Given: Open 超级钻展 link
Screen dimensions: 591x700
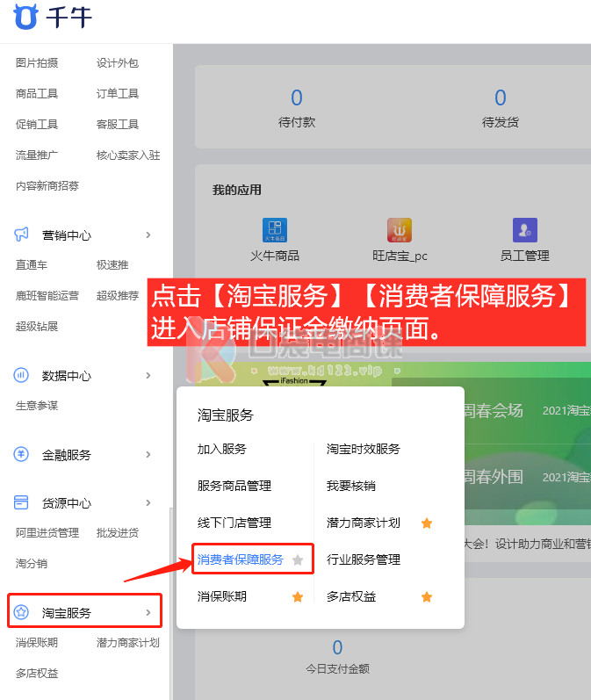Looking at the screenshot, I should coord(37,327).
